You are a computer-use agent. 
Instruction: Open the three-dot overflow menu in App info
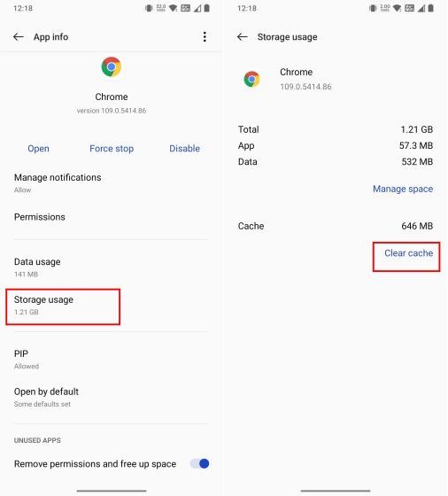tap(205, 37)
